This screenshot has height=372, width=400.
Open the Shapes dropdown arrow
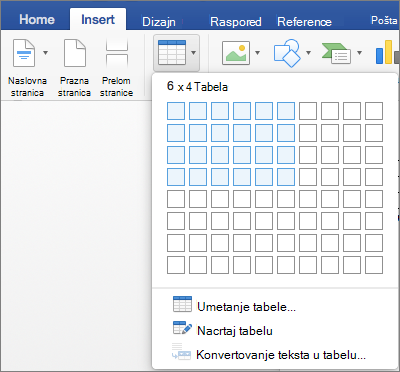(x=308, y=53)
